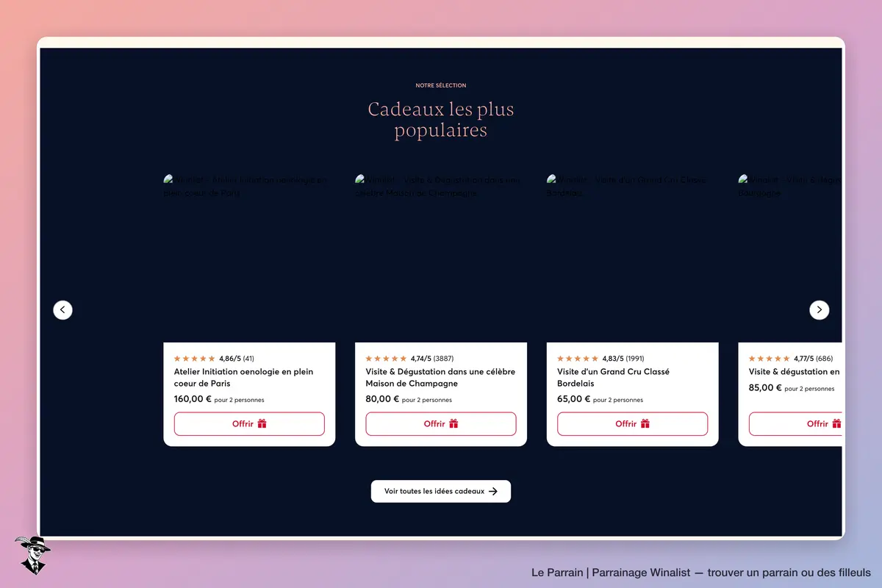Click the price '80,00 €'
Viewport: 882px width, 588px height.
[x=382, y=399]
